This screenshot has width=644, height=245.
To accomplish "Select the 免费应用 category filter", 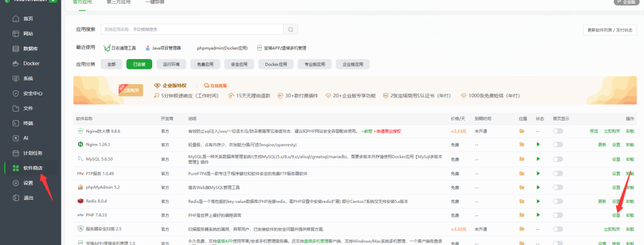I will 206,65.
